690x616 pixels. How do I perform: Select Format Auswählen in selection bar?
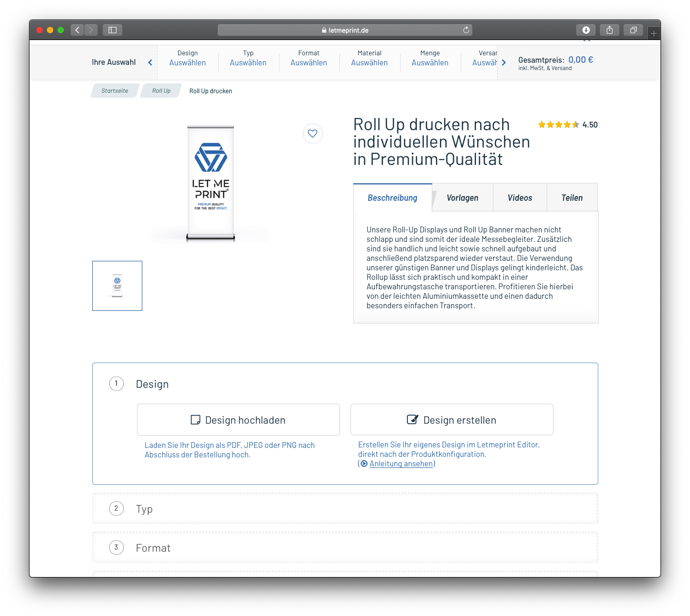tap(309, 58)
